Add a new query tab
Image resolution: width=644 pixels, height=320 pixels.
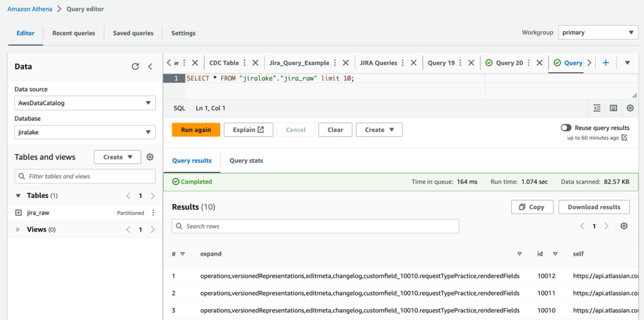606,63
